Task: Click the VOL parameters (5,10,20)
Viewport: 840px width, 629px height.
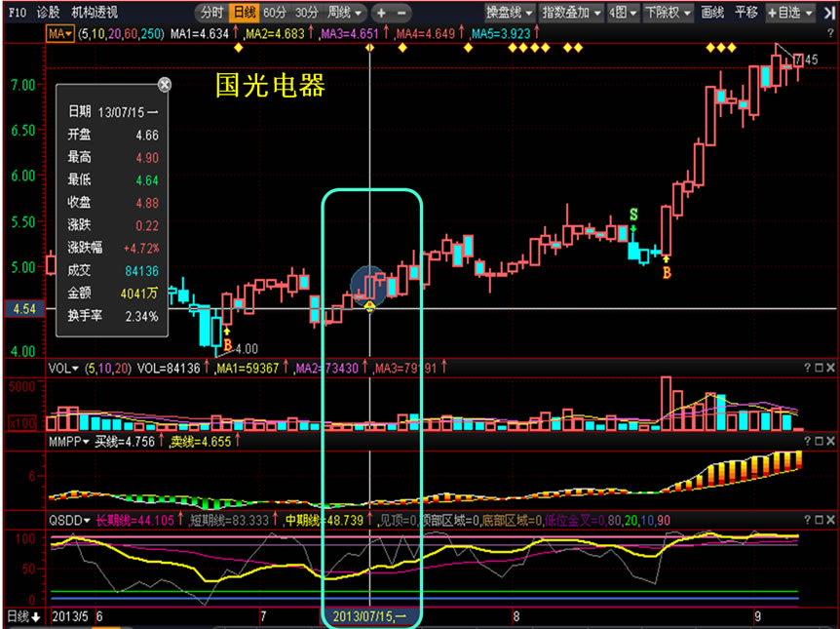Action: point(107,369)
